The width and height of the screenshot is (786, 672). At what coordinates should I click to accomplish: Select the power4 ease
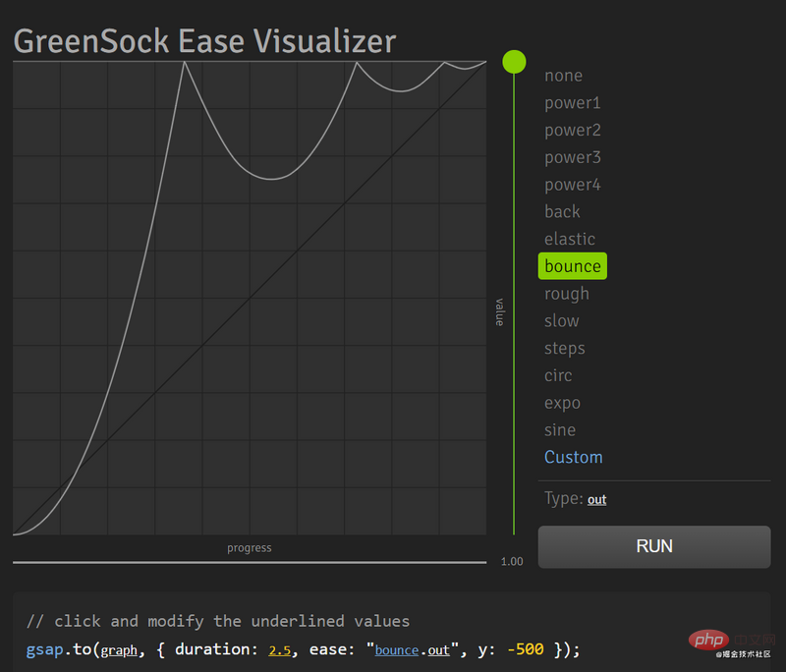point(573,185)
